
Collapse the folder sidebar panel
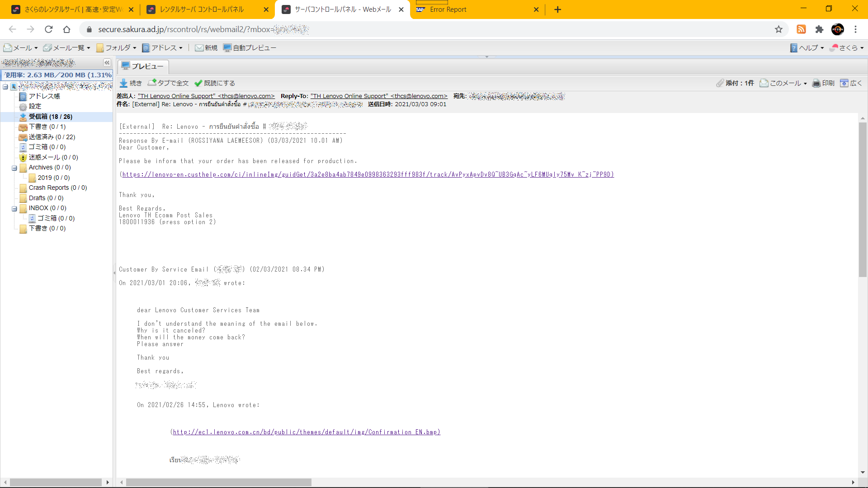click(x=107, y=63)
